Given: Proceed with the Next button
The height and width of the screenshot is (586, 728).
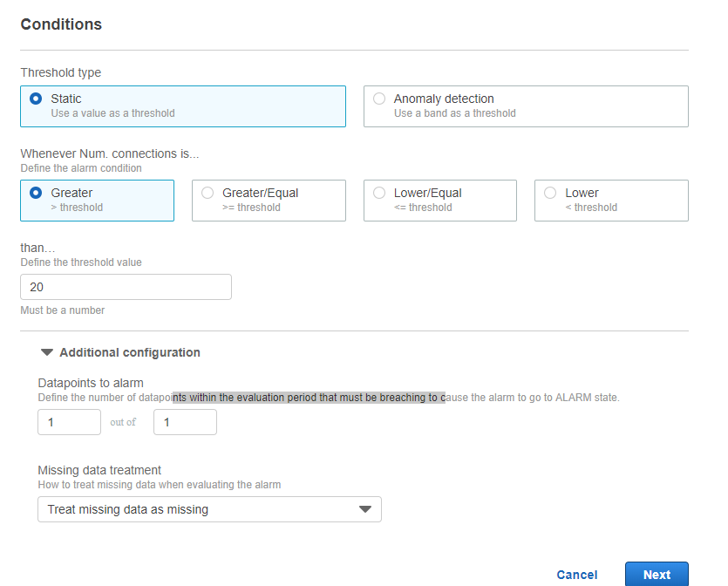Looking at the screenshot, I should (x=657, y=575).
